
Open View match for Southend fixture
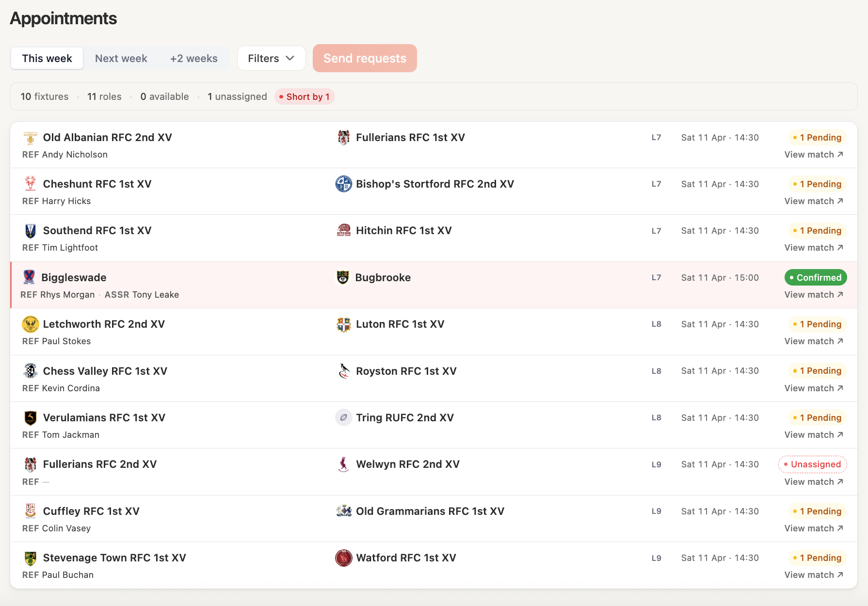814,248
